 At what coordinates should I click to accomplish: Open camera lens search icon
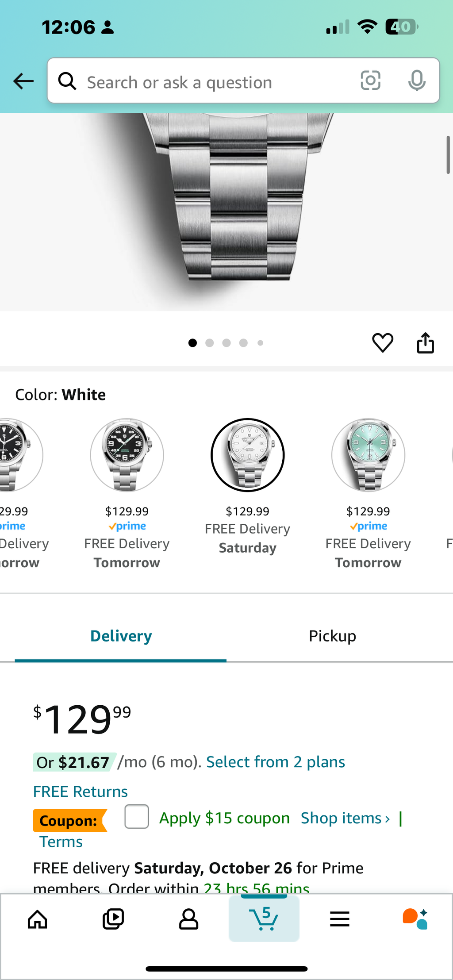tap(370, 81)
